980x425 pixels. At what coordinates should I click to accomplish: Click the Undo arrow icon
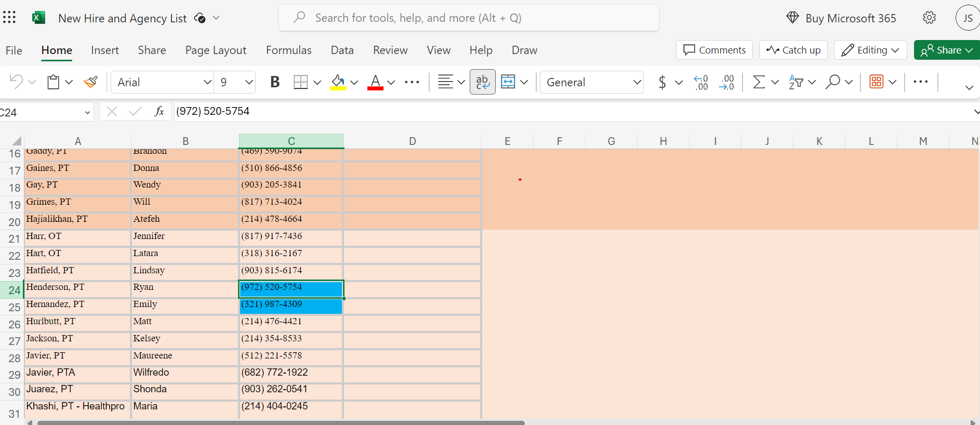point(16,82)
